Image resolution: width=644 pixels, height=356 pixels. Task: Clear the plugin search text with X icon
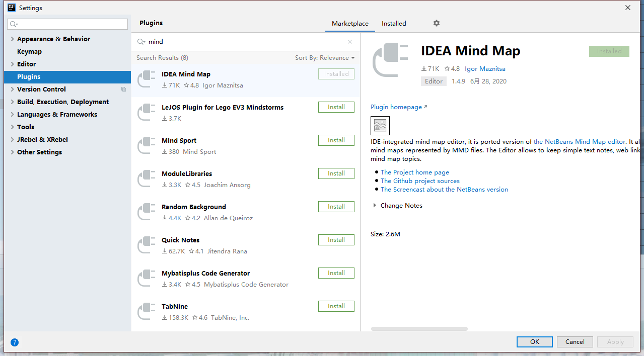(x=350, y=42)
